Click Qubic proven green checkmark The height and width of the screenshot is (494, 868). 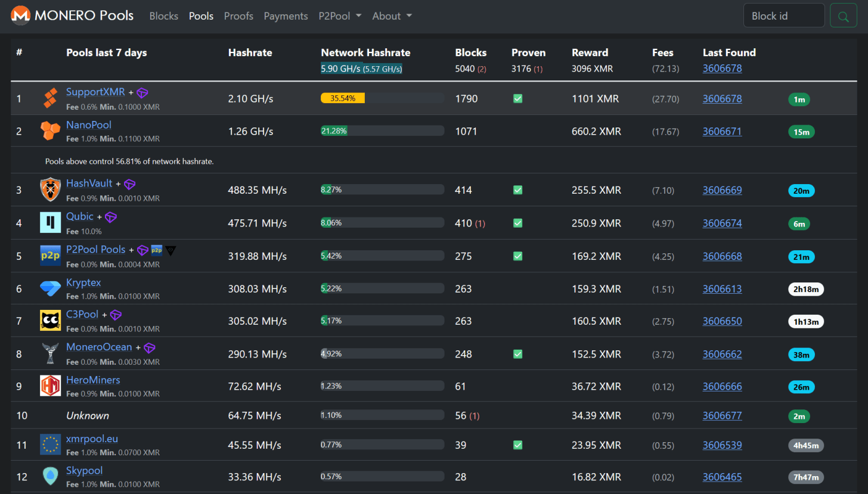(517, 223)
